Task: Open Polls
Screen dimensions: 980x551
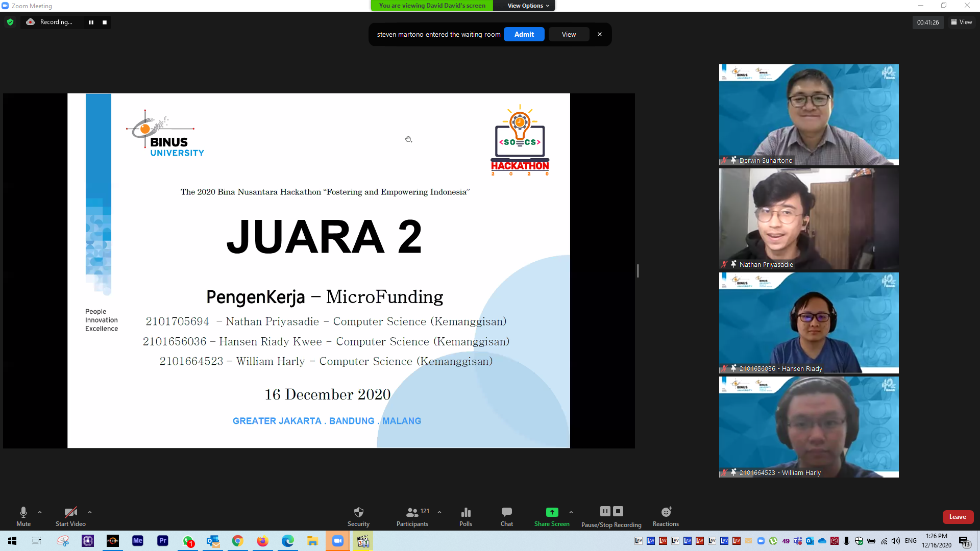Action: click(x=465, y=516)
